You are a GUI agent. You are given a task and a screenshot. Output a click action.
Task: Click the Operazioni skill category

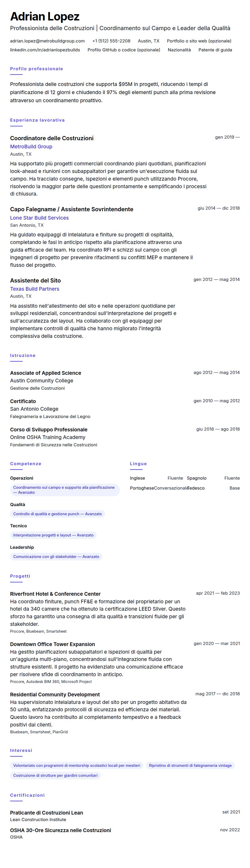click(22, 478)
